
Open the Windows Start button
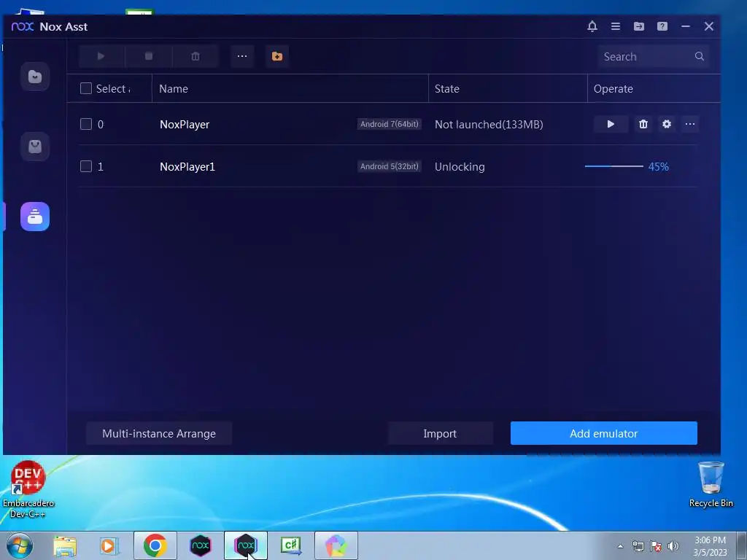click(x=20, y=545)
